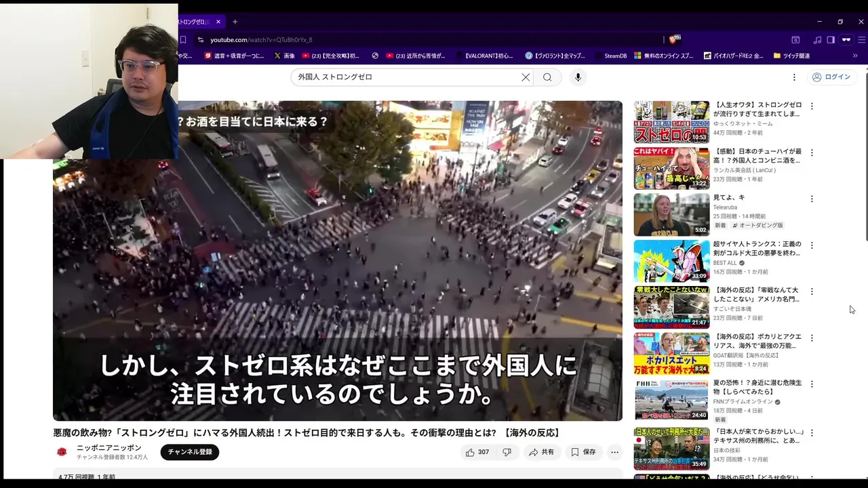The height and width of the screenshot is (488, 868).
Task: Show more bookmarks with double chevron
Action: point(855,56)
